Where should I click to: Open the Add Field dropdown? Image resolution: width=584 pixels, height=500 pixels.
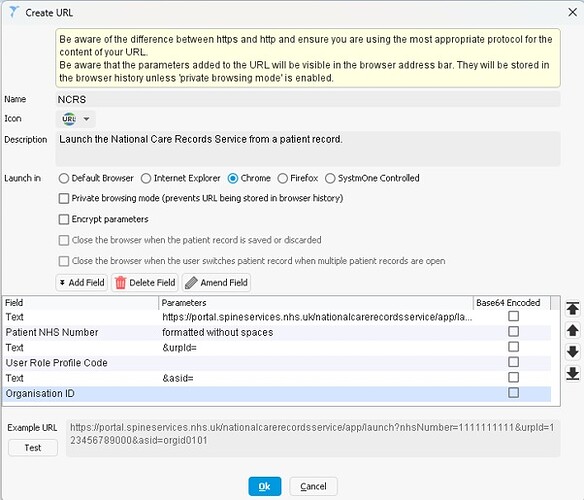(82, 282)
